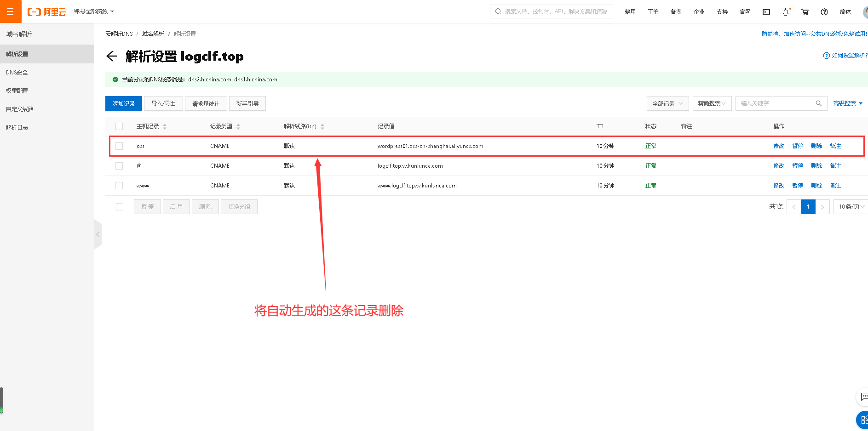Click 添加记录 button
This screenshot has width=868, height=431.
(124, 103)
